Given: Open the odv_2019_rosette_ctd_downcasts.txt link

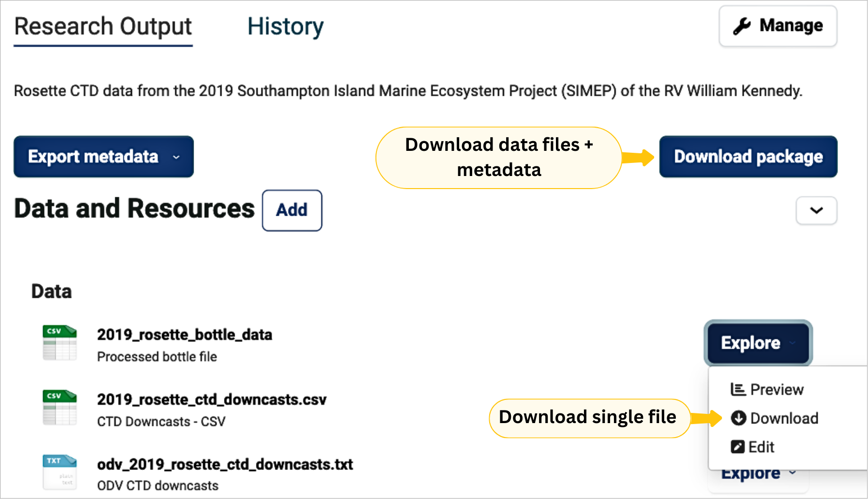Looking at the screenshot, I should click(225, 464).
